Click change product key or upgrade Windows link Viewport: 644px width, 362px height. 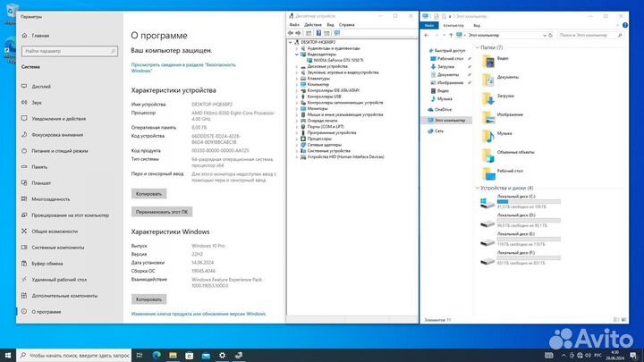(x=199, y=314)
